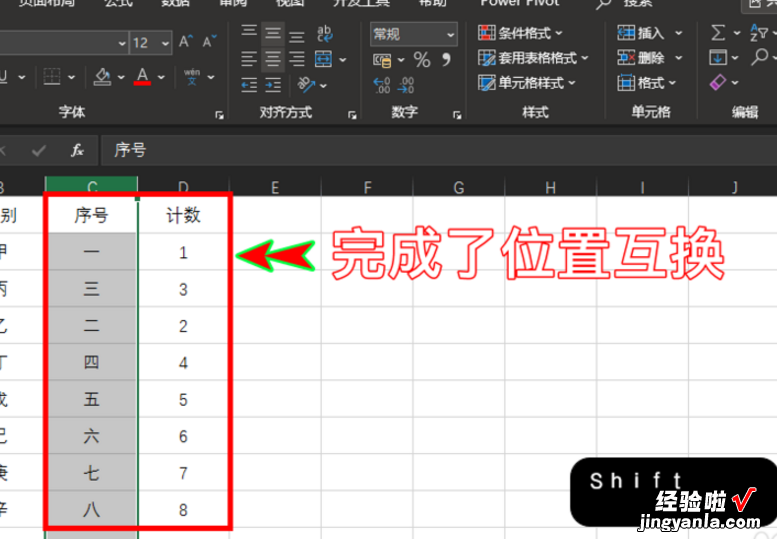The image size is (777, 539).
Task: Apply accounting number format
Action: (x=382, y=60)
